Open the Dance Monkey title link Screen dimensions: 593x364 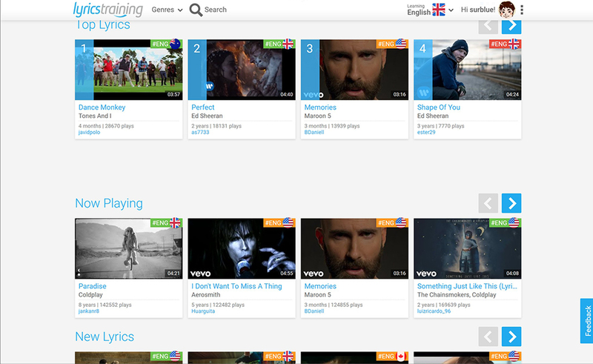pyautogui.click(x=102, y=107)
